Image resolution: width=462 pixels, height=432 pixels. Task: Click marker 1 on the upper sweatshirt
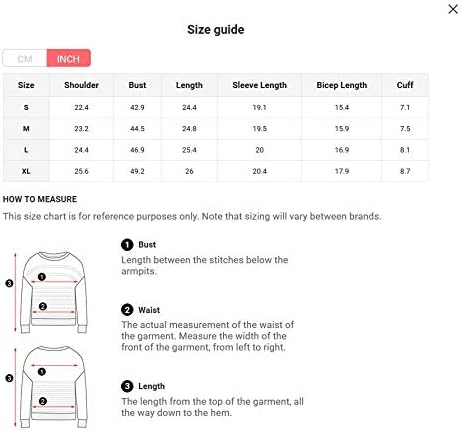(42, 277)
